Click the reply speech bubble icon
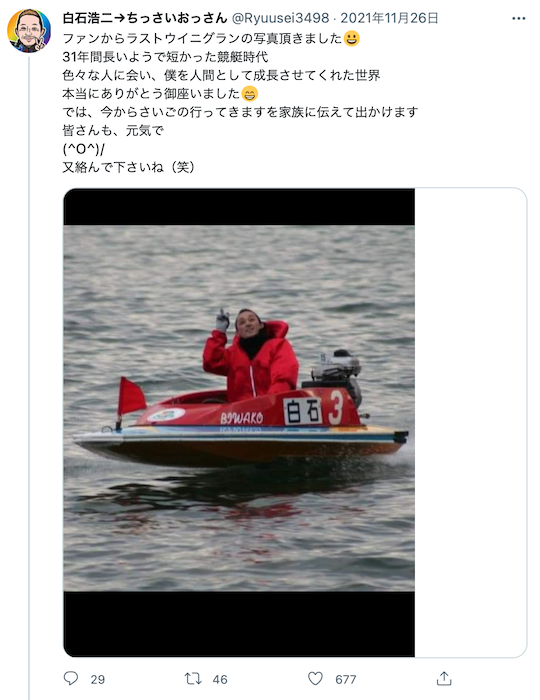 pos(71,679)
